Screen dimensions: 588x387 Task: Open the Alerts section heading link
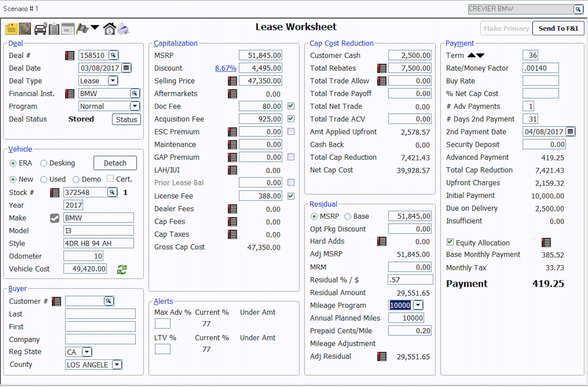(x=163, y=301)
